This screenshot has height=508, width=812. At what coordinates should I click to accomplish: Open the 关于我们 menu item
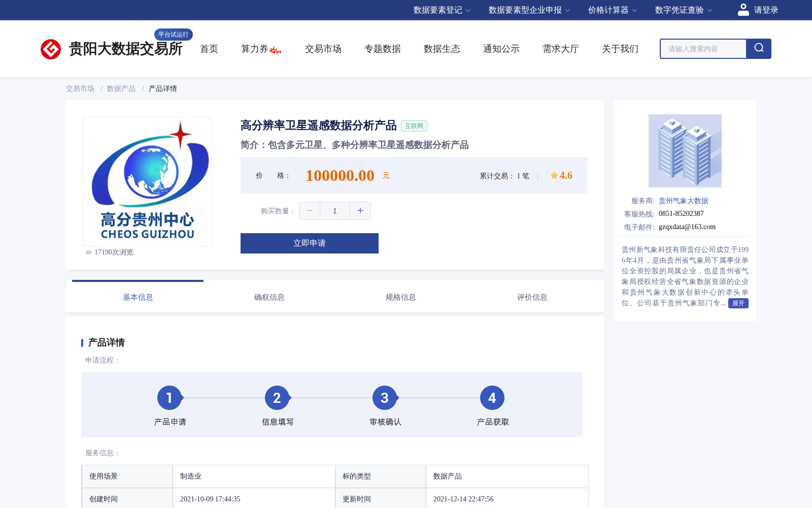pyautogui.click(x=620, y=49)
